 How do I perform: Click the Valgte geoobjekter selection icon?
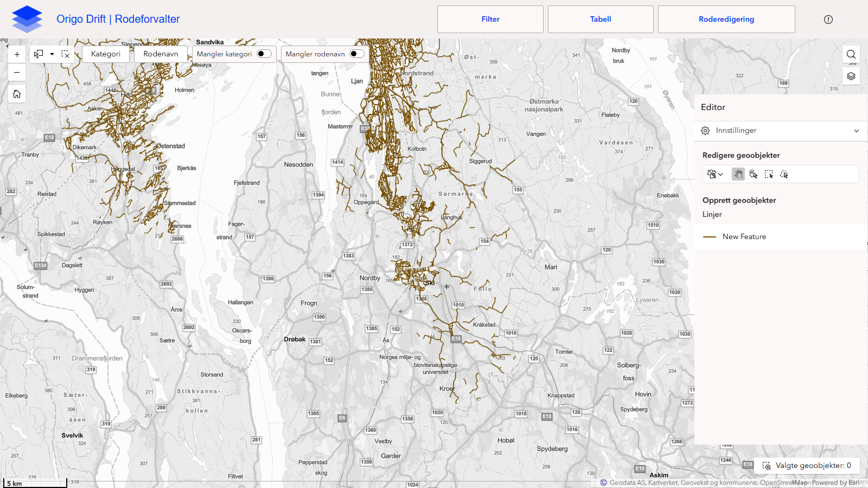(767, 466)
